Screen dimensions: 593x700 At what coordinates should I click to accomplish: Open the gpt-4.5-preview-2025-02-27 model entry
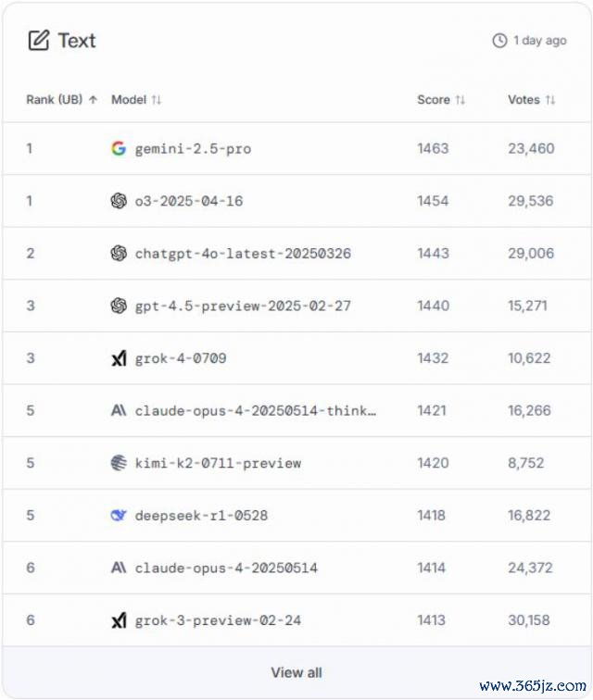coord(243,306)
